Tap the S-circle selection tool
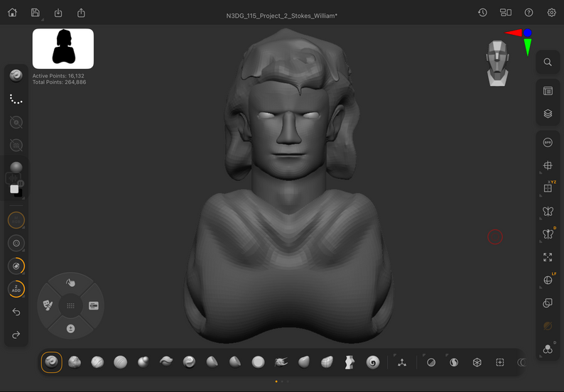 (x=454, y=362)
